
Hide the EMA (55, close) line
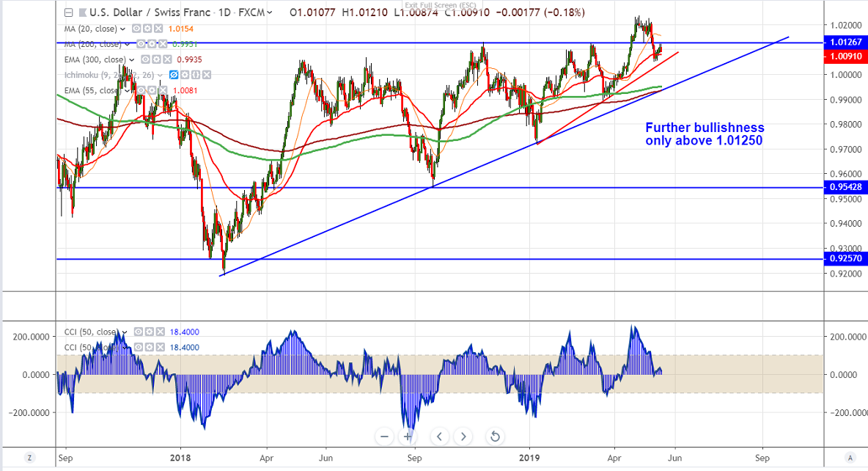[139, 90]
